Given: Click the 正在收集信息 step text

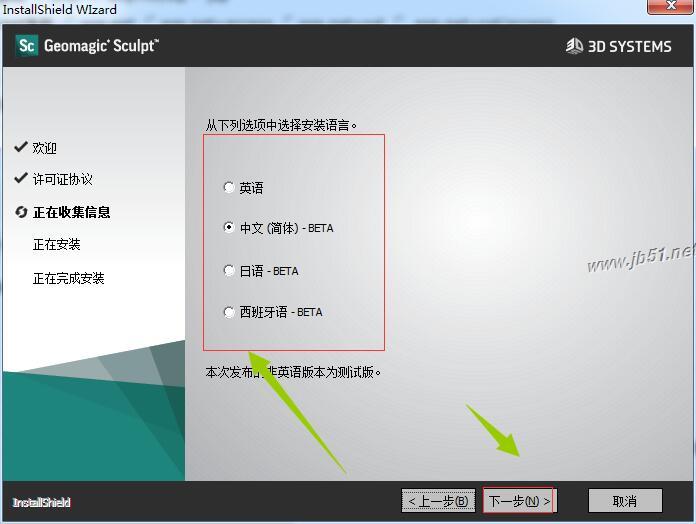Looking at the screenshot, I should pos(71,212).
